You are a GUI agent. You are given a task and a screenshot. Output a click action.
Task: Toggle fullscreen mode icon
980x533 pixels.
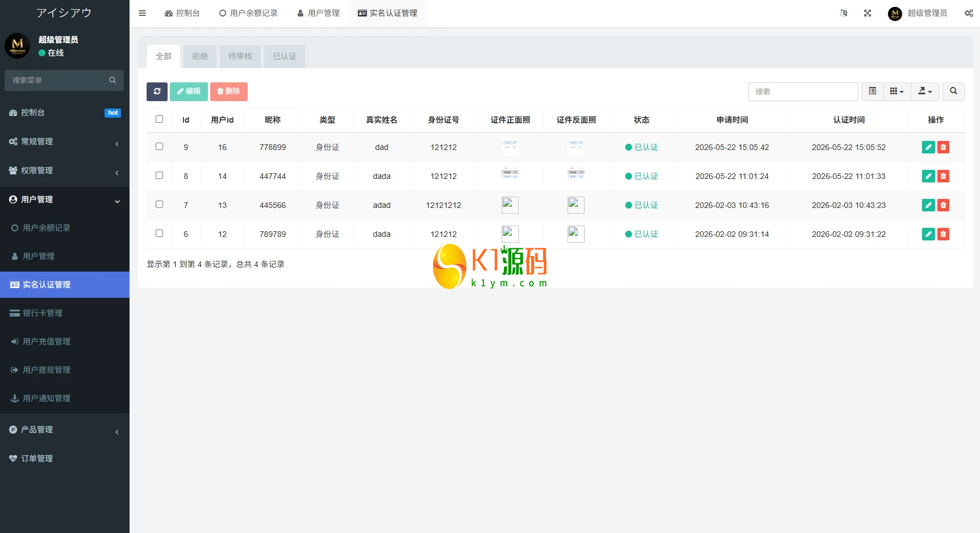pos(868,13)
